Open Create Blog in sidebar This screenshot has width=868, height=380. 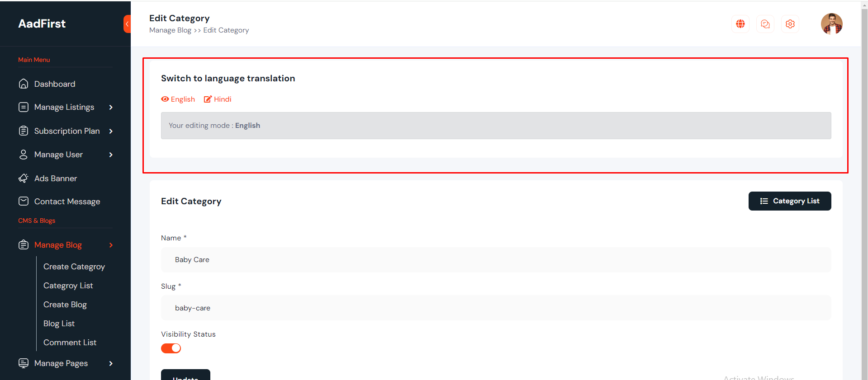(65, 305)
